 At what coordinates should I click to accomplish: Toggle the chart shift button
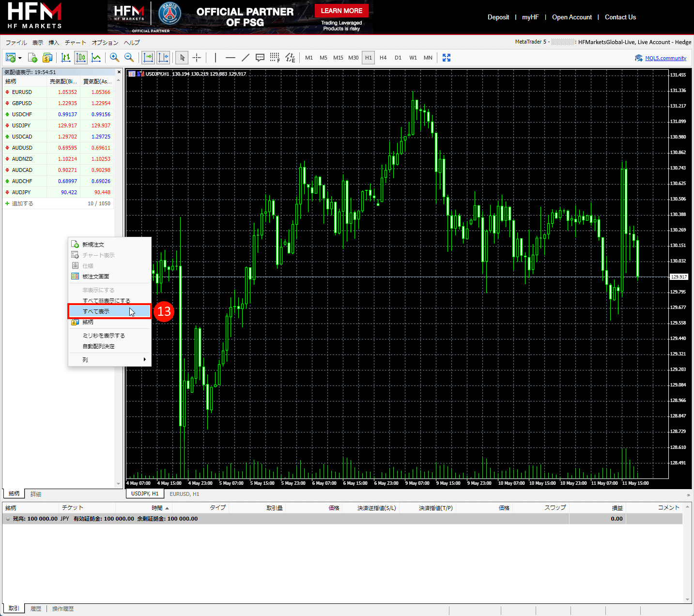click(163, 58)
